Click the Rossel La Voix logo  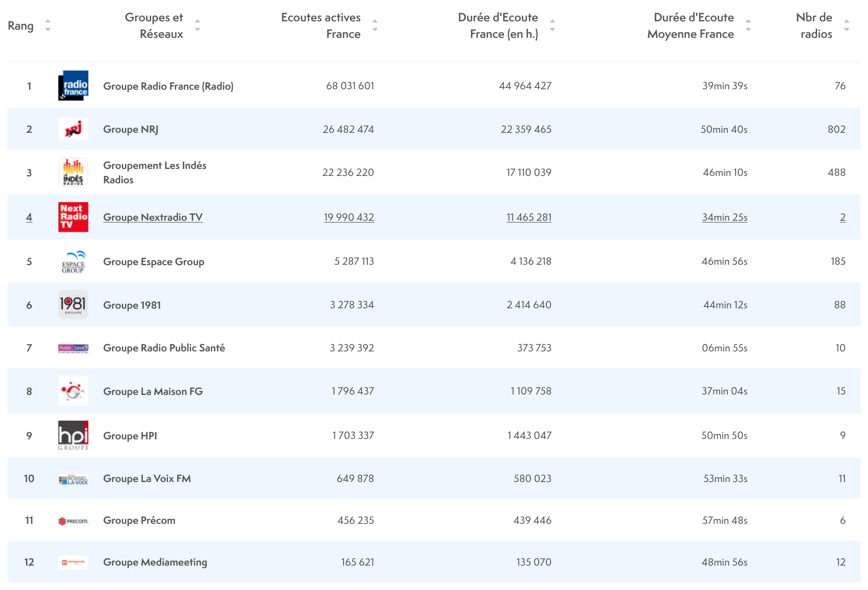click(73, 479)
